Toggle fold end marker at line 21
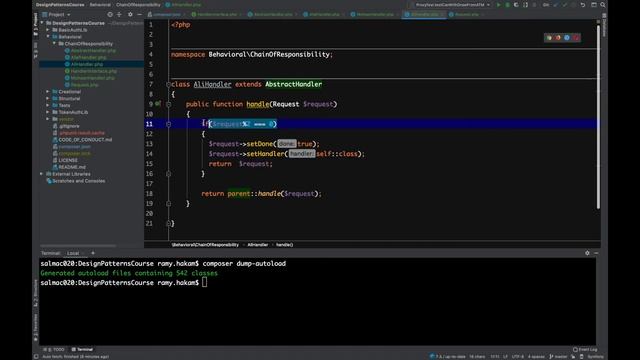The width and height of the screenshot is (640, 360). pyautogui.click(x=168, y=224)
